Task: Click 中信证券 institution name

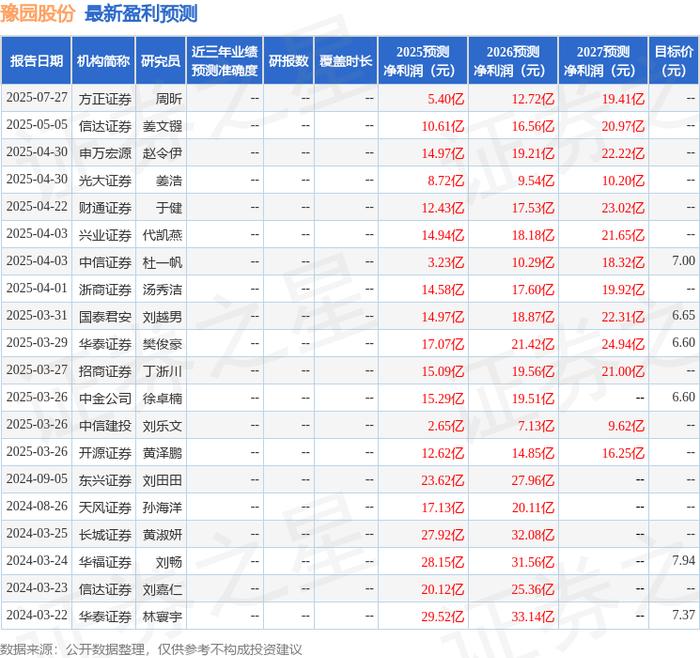Action: pyautogui.click(x=105, y=262)
